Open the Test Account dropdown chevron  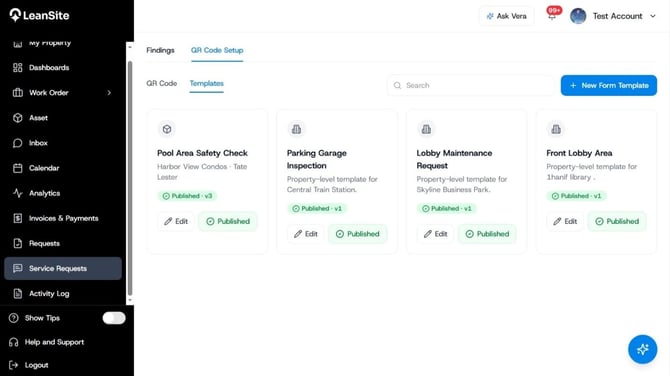(653, 16)
